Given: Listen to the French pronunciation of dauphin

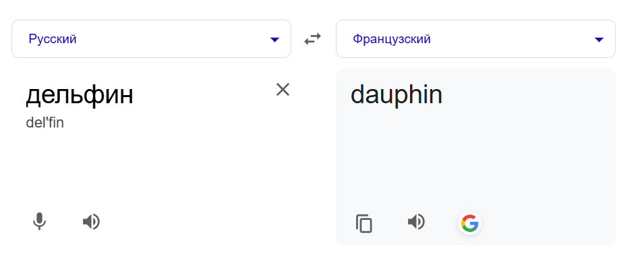Looking at the screenshot, I should click(x=416, y=222).
